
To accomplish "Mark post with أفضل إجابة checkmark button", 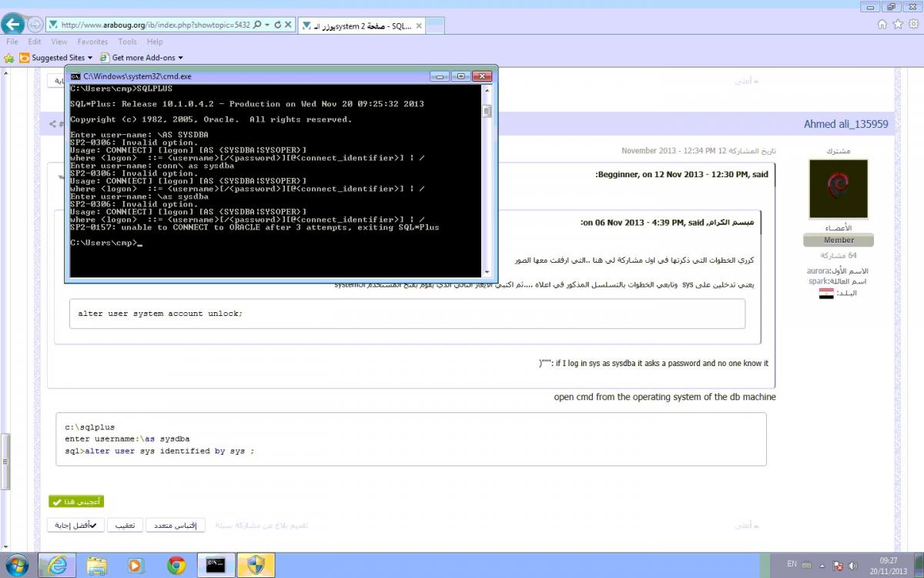I will 75,526.
